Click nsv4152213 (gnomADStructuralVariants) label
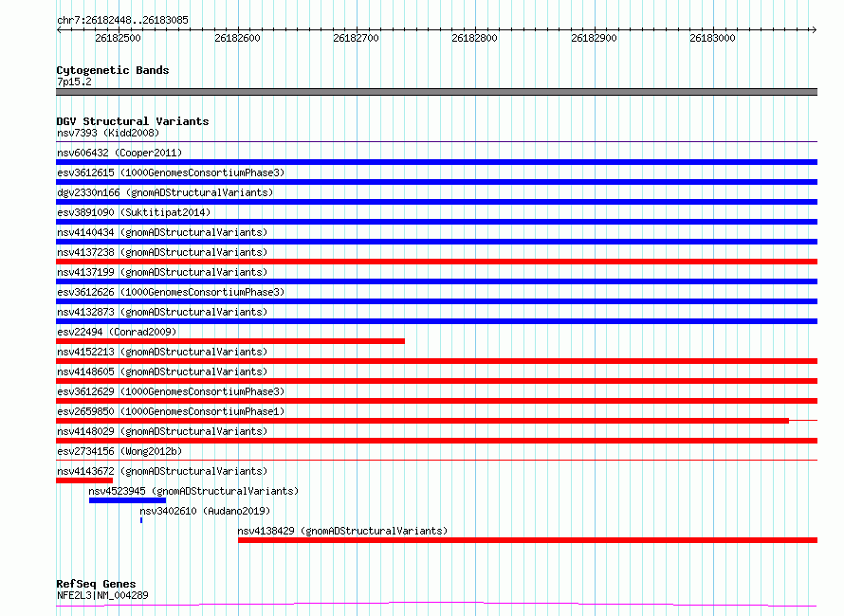 point(162,352)
